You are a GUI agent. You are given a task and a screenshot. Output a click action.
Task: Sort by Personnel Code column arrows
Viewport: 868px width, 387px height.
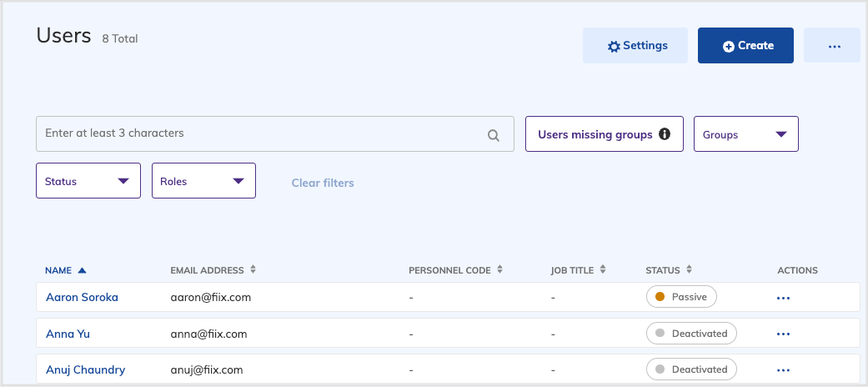pos(500,270)
